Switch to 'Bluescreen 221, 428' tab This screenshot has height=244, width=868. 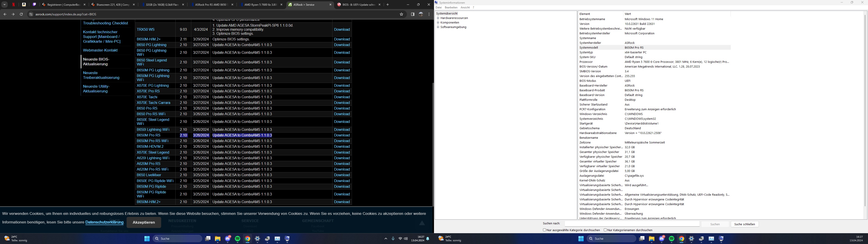tap(113, 5)
